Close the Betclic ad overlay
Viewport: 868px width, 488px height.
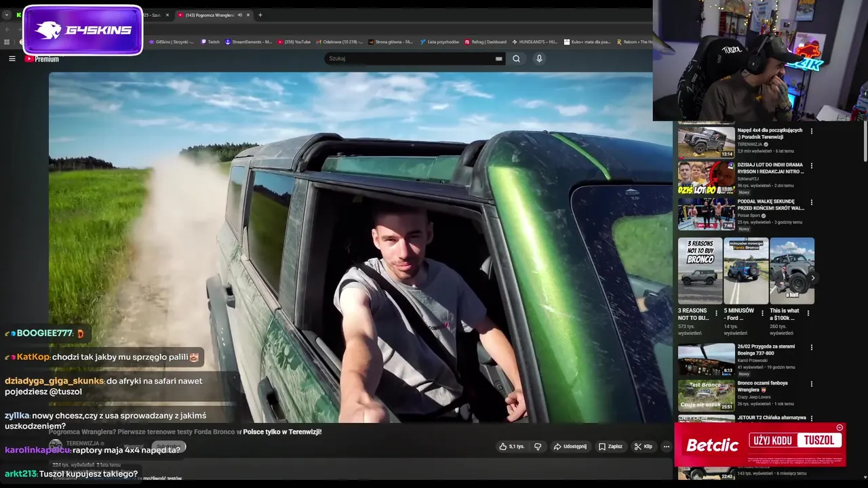pyautogui.click(x=840, y=428)
